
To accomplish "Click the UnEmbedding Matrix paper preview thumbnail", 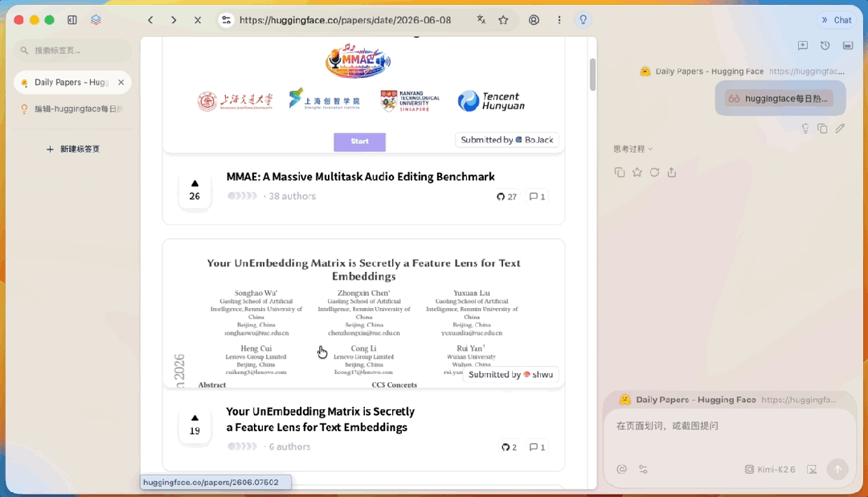I will [363, 314].
